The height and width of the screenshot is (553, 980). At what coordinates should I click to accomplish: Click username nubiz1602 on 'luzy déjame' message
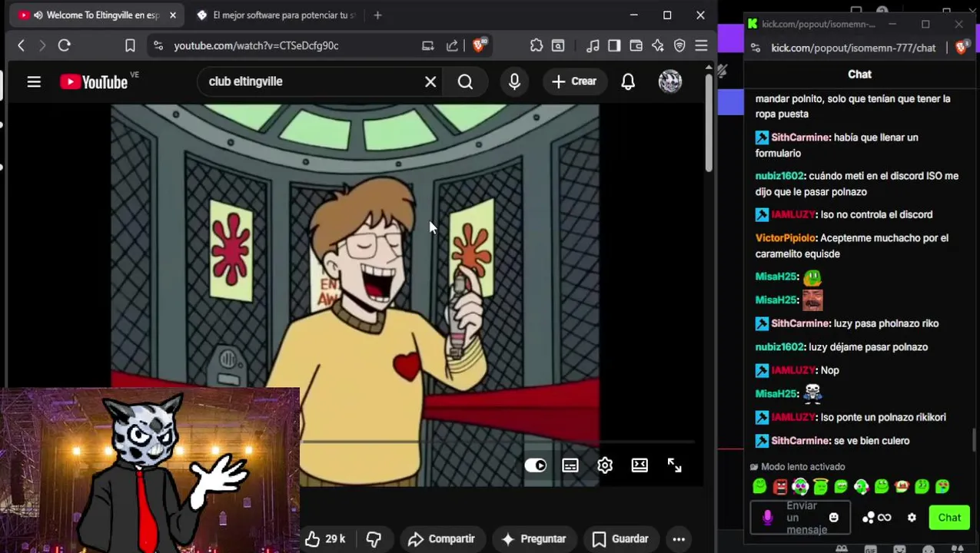pyautogui.click(x=780, y=347)
